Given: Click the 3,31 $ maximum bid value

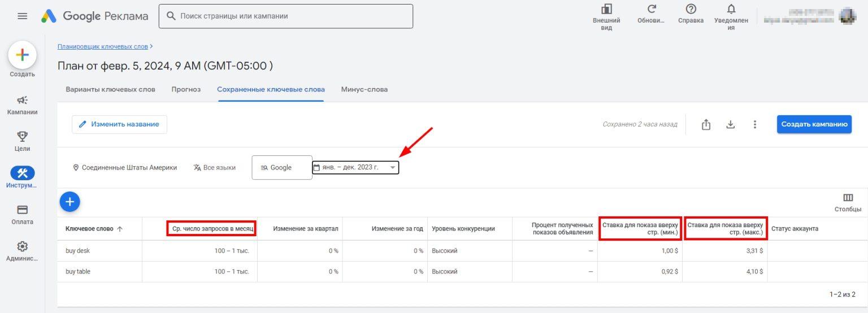Looking at the screenshot, I should (x=754, y=251).
